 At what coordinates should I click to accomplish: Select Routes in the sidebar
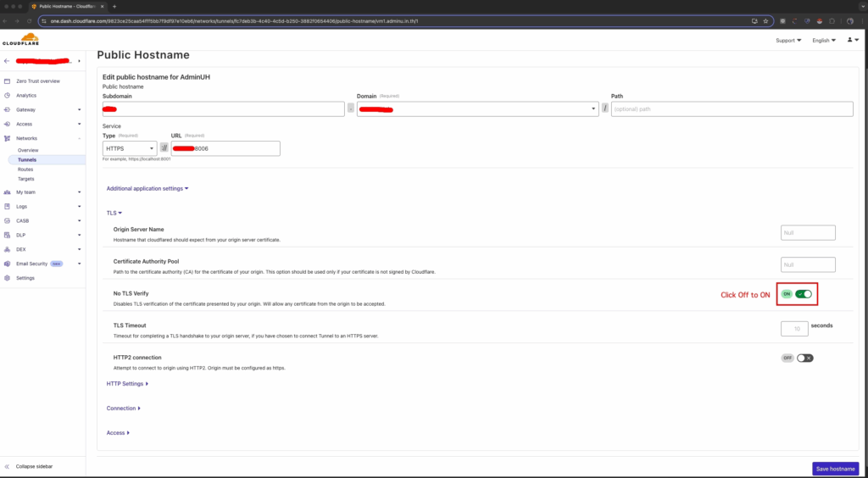[25, 170]
